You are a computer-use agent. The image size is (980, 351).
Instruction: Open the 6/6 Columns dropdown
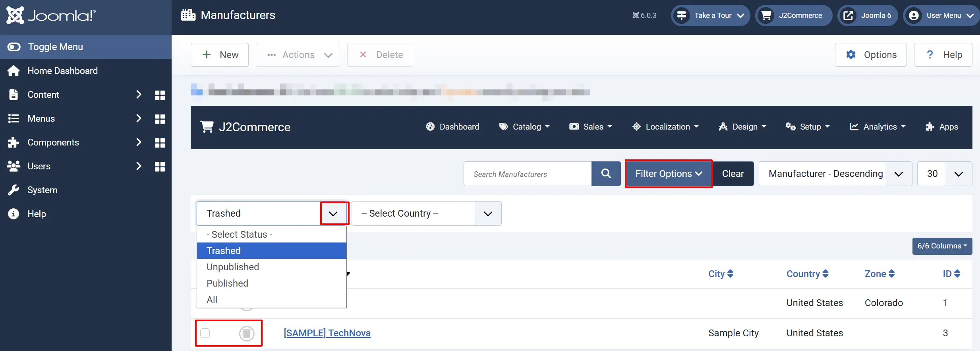coord(942,246)
